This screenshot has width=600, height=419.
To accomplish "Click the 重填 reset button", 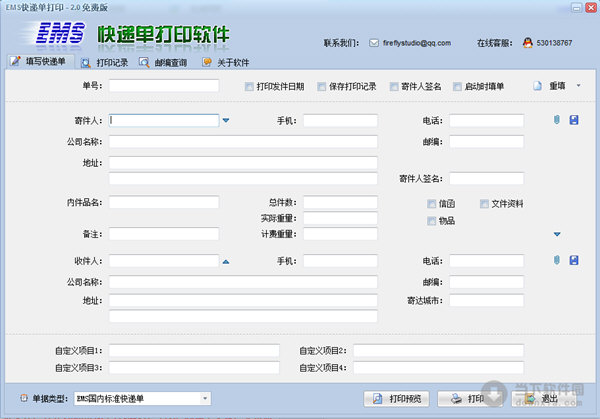I will [x=557, y=86].
